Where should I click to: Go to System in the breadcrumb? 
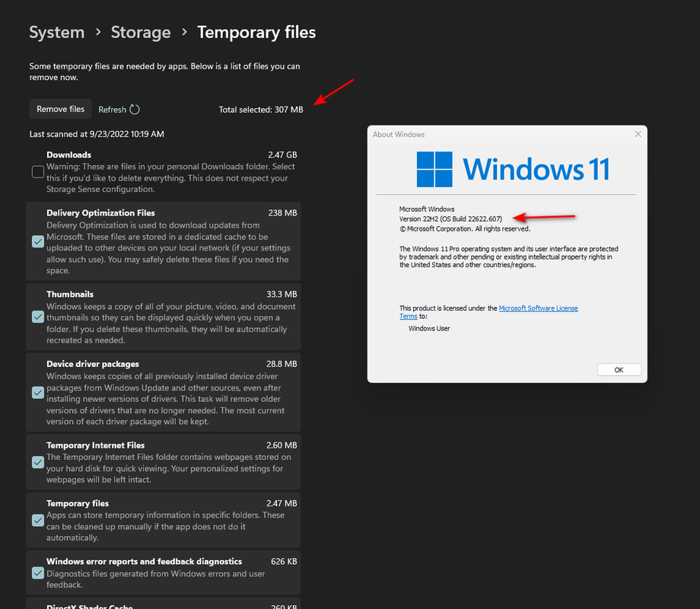coord(57,32)
